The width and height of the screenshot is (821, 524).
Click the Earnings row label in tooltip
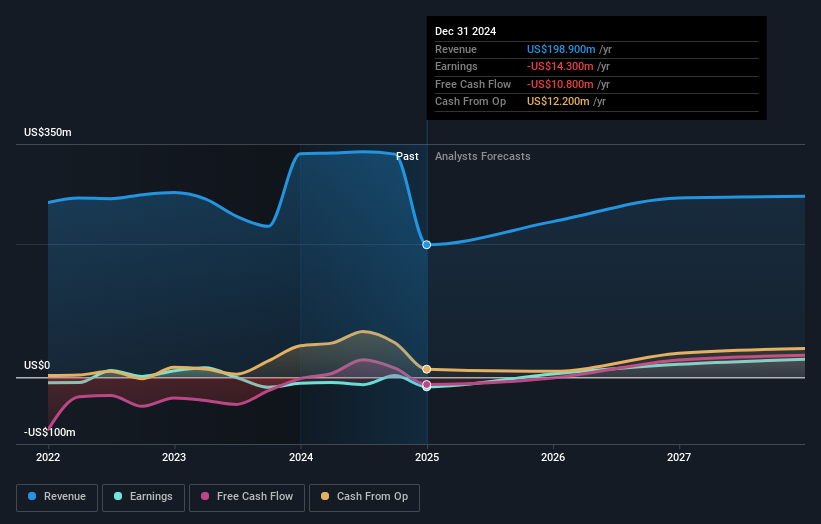coord(456,66)
